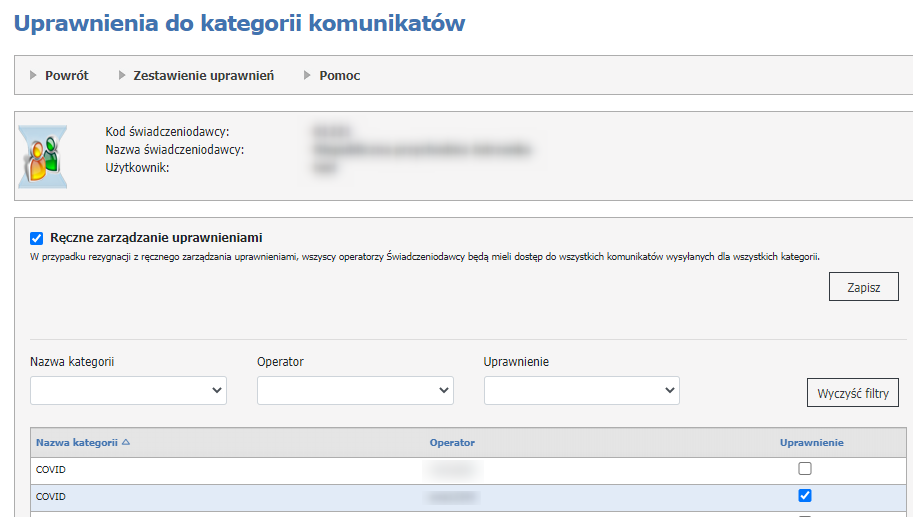Image resolution: width=913 pixels, height=517 pixels.
Task: Click the triangle arrow icon before Pomoc
Action: point(308,75)
